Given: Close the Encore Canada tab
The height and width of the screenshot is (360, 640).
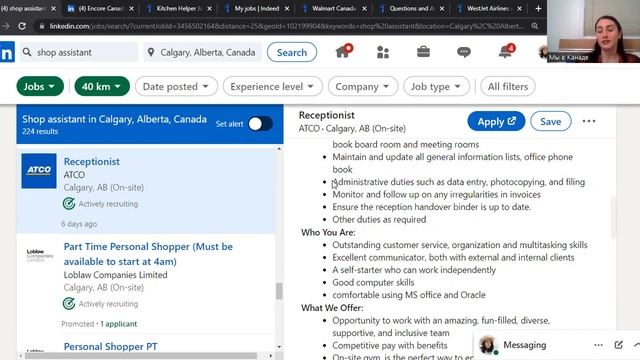Looking at the screenshot, I should 131,8.
